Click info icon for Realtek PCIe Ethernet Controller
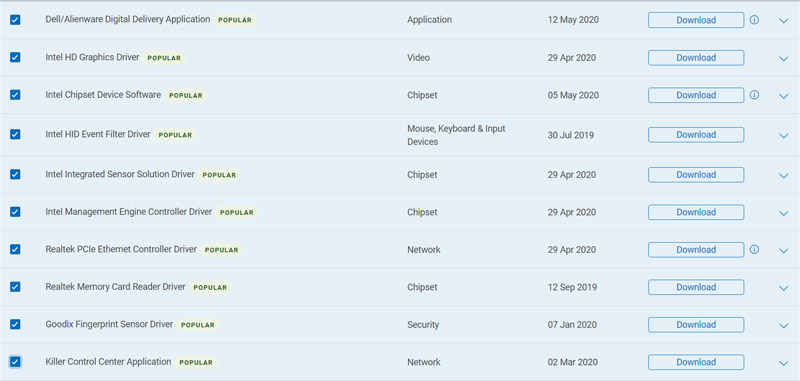The height and width of the screenshot is (381, 800). tap(754, 249)
